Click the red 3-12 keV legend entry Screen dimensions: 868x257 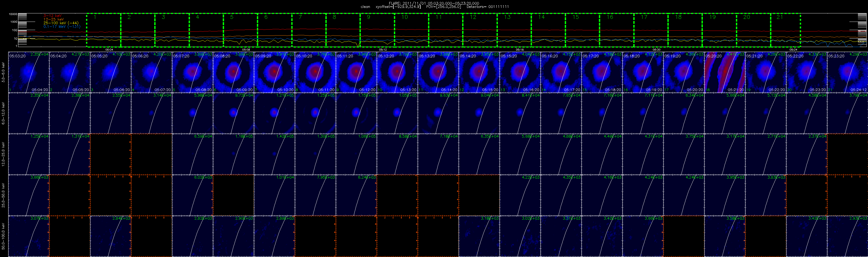pos(52,16)
